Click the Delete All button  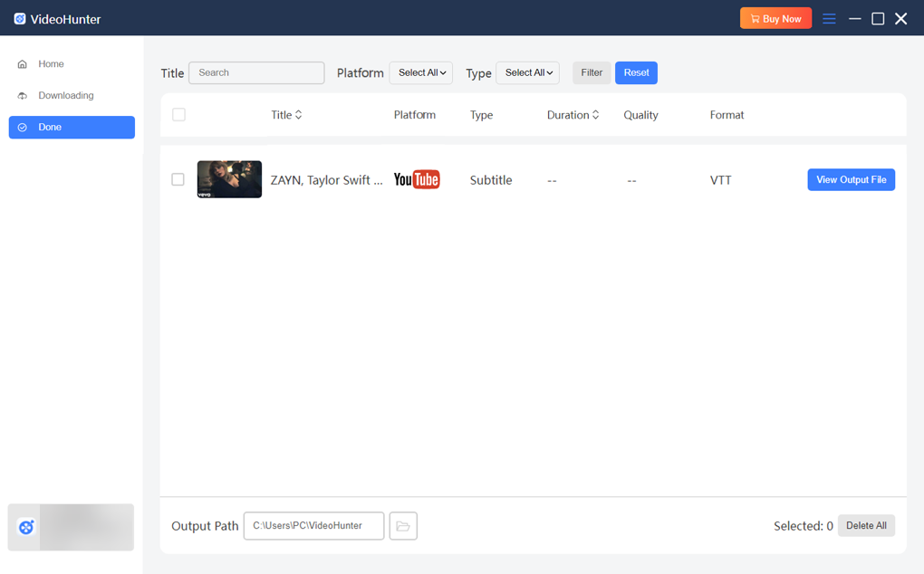tap(866, 526)
